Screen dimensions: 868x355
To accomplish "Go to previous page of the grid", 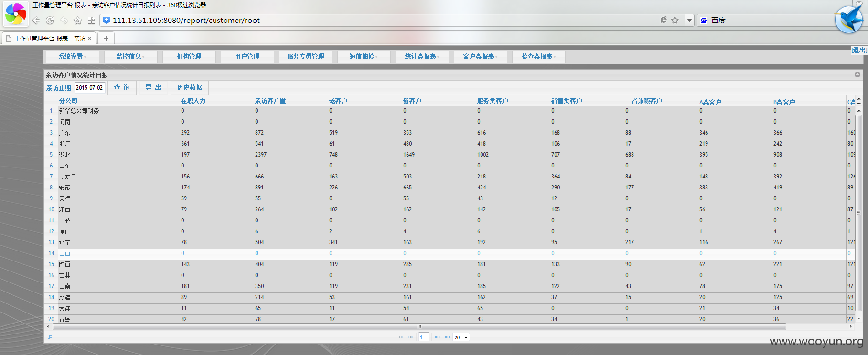I will point(410,337).
